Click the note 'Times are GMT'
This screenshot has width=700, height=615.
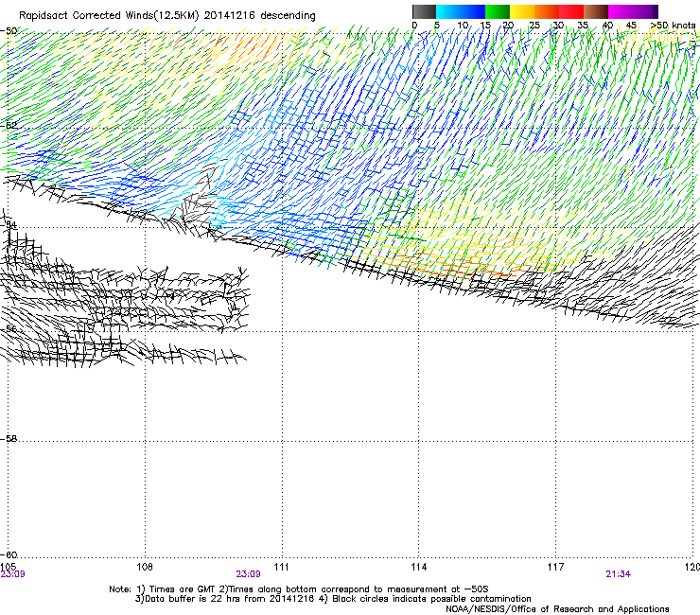click(181, 589)
